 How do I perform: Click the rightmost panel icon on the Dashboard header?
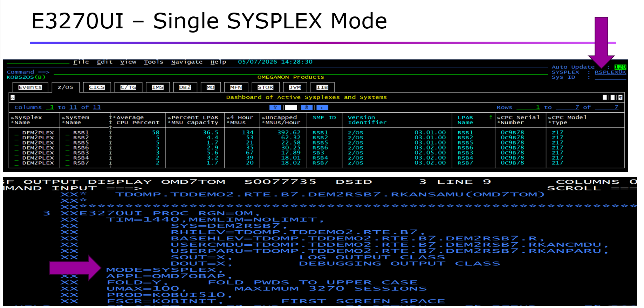(620, 97)
